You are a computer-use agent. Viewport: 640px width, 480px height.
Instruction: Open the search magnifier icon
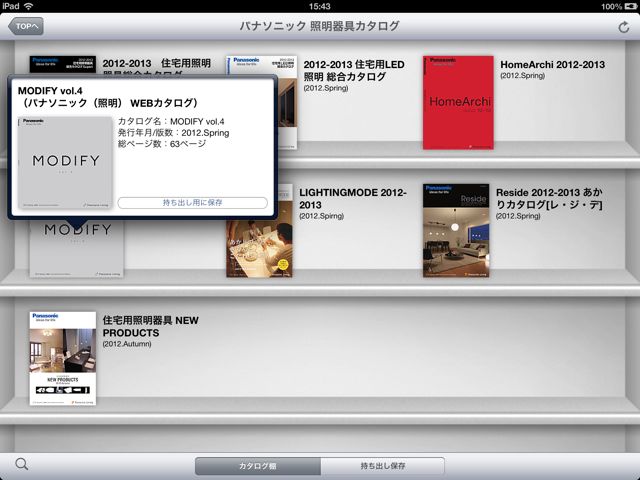(x=21, y=464)
